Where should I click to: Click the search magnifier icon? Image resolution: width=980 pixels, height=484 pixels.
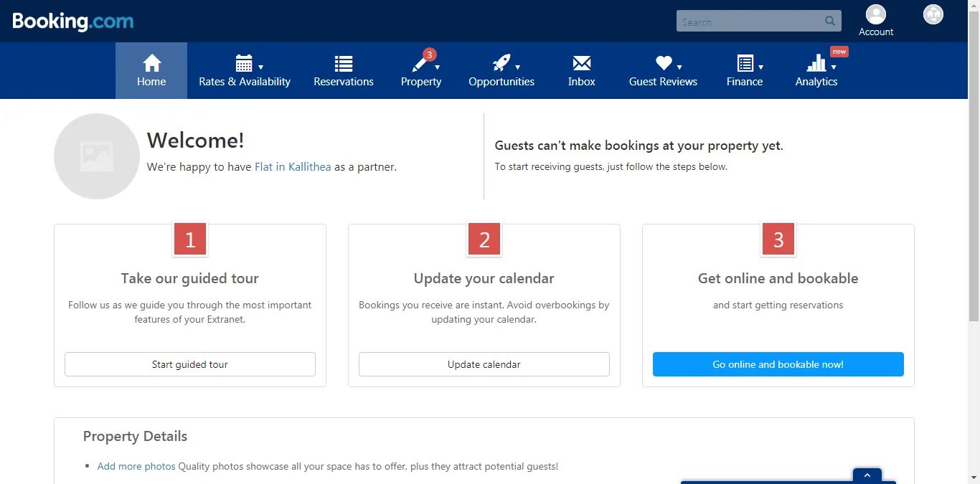tap(830, 21)
